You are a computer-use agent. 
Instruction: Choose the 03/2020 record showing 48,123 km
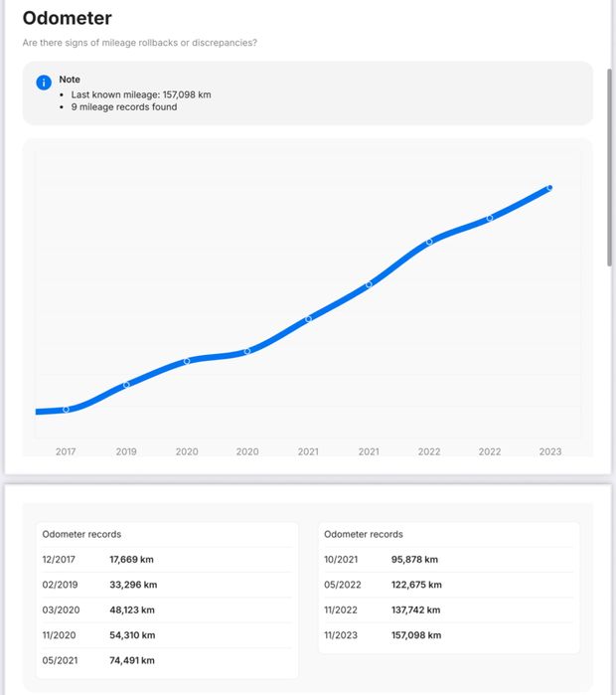(165, 609)
